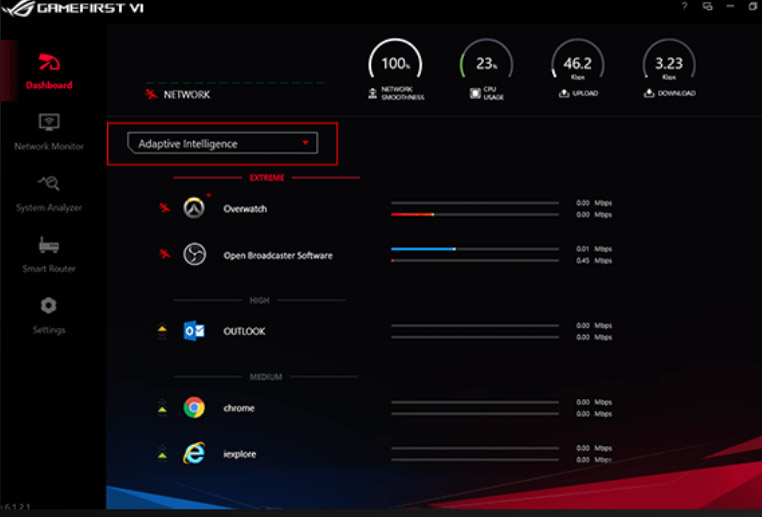Open the Settings gear icon
The image size is (762, 517).
(49, 306)
